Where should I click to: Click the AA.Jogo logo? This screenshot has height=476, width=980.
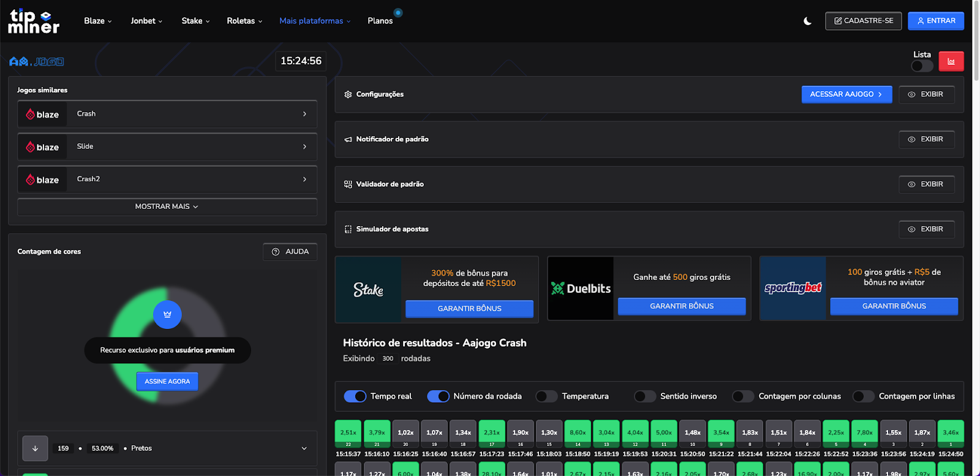point(37,61)
